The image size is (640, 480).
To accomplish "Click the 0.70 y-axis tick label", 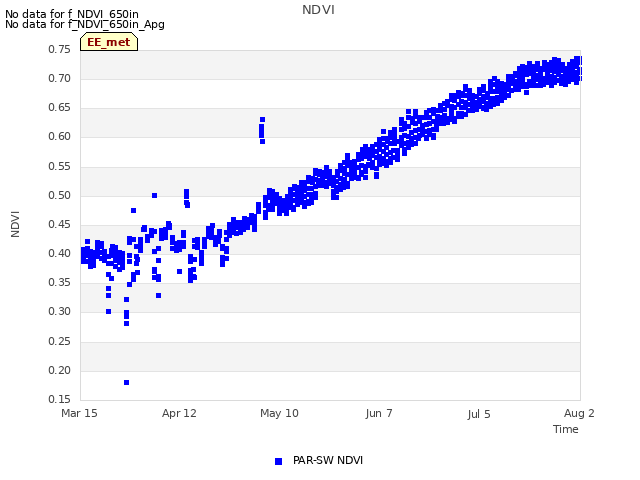I will (x=59, y=78).
